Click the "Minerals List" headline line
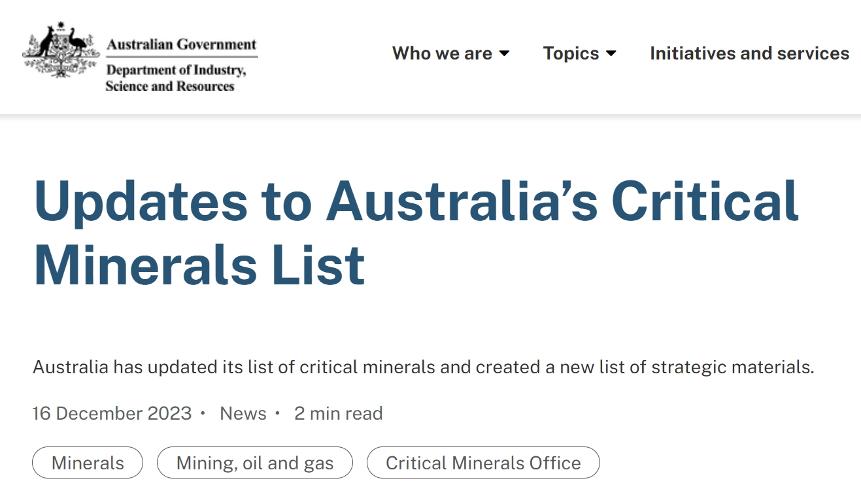 click(x=199, y=265)
